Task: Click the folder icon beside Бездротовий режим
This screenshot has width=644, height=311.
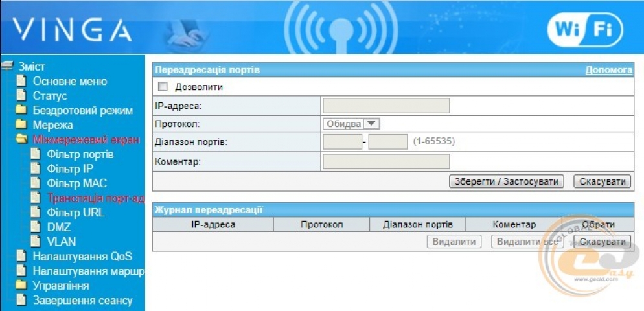Action: 21,110
